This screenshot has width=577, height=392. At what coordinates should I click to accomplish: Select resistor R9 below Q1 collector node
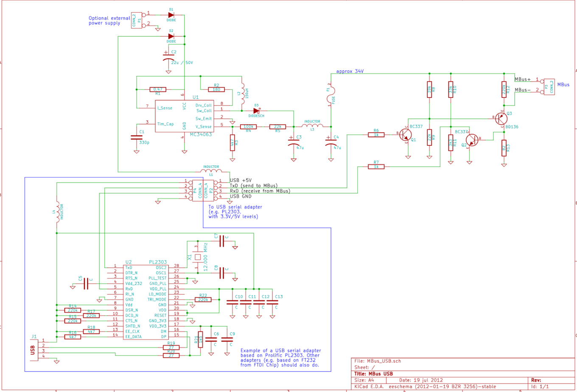(429, 137)
